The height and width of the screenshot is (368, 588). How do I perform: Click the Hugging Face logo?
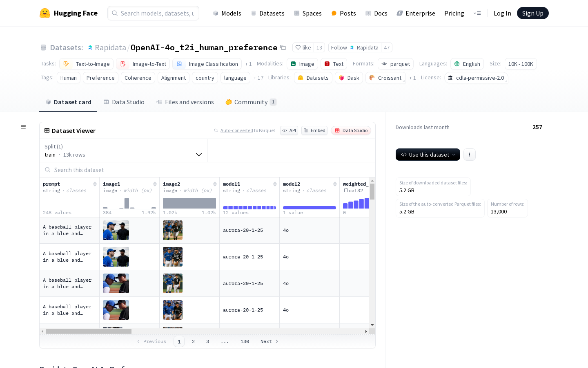pyautogui.click(x=68, y=13)
